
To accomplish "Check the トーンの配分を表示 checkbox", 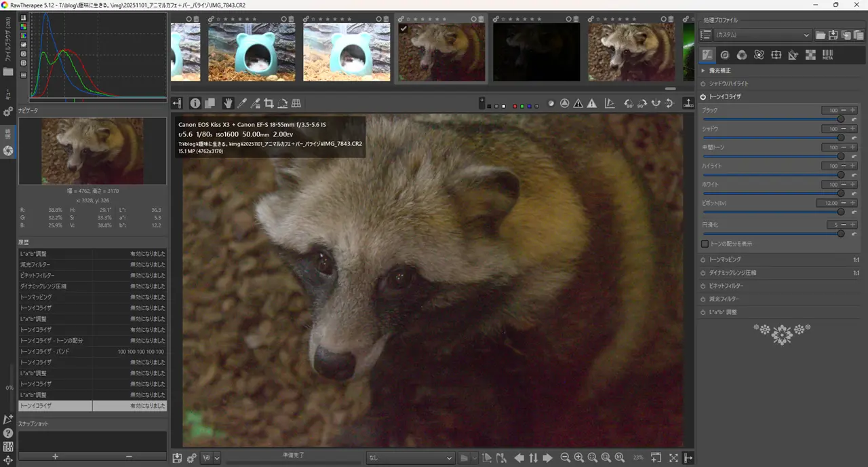I will (705, 244).
